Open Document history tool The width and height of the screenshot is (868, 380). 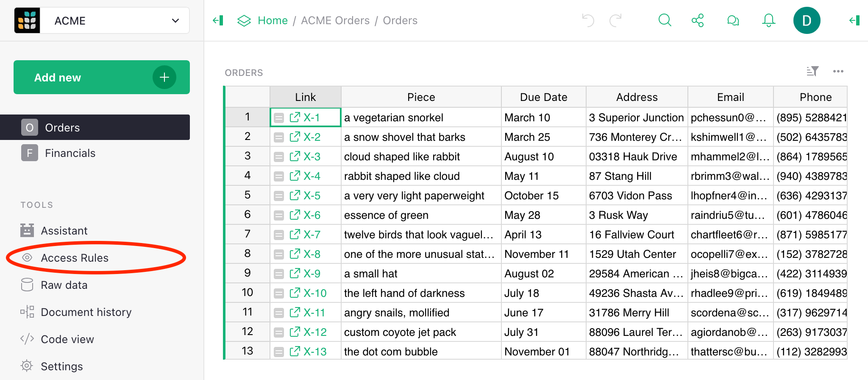pyautogui.click(x=86, y=312)
